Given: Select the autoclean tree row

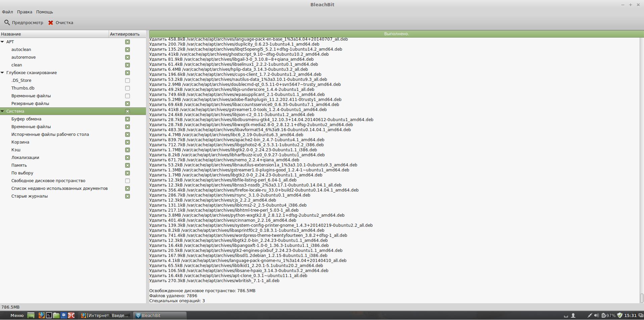Looking at the screenshot, I should 73,50.
